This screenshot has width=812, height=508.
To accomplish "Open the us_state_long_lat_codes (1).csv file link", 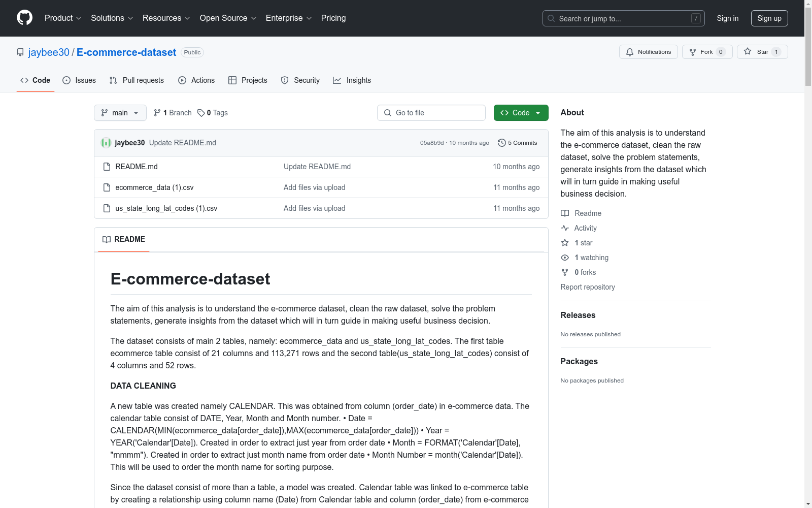I will click(x=166, y=208).
